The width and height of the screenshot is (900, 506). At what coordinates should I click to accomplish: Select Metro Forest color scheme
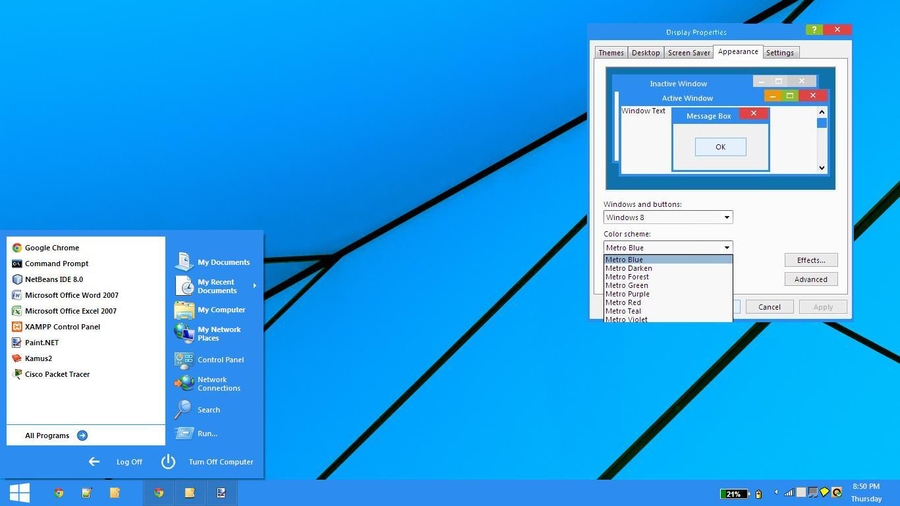[x=627, y=277]
